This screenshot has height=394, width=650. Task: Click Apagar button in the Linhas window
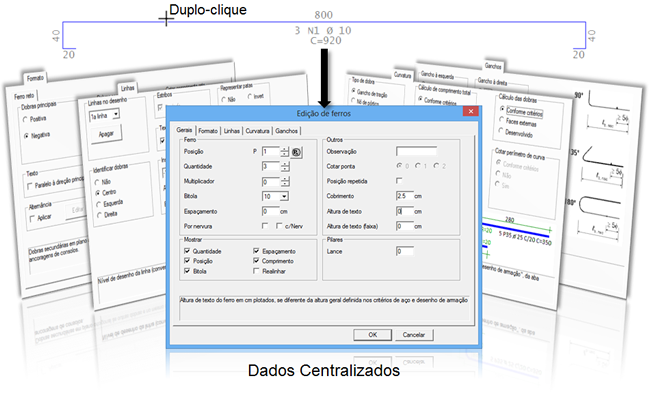pyautogui.click(x=106, y=134)
